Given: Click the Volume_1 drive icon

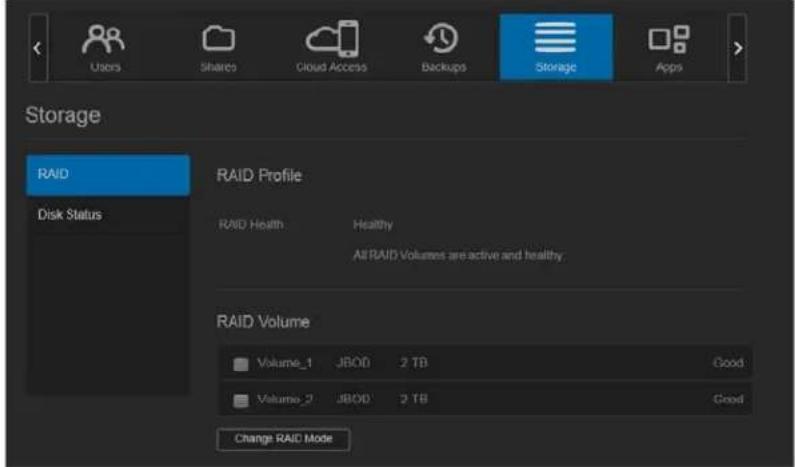Looking at the screenshot, I should tap(241, 364).
